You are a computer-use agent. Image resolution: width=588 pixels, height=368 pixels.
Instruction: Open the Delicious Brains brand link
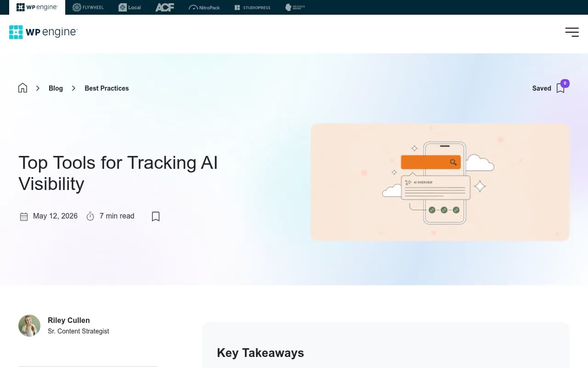[x=295, y=7]
